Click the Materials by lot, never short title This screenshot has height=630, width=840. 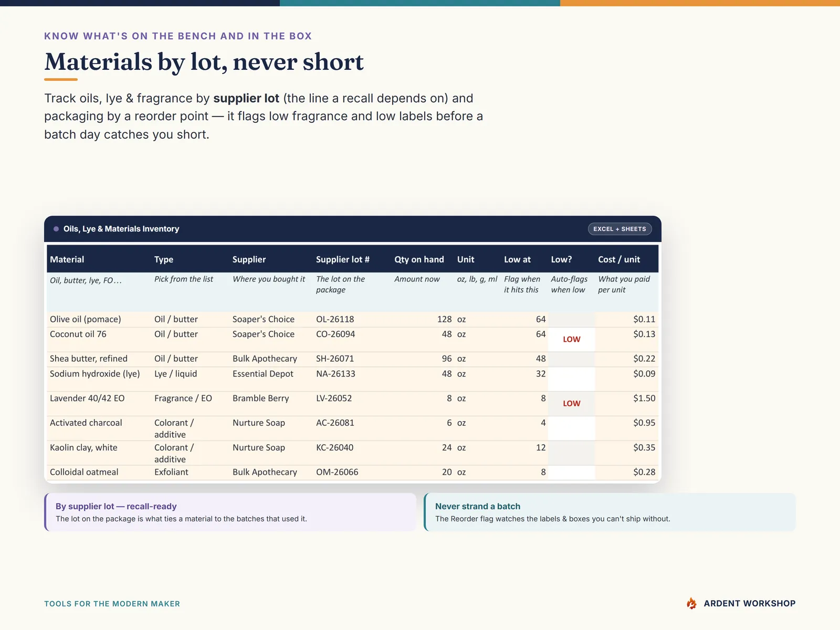pyautogui.click(x=204, y=62)
